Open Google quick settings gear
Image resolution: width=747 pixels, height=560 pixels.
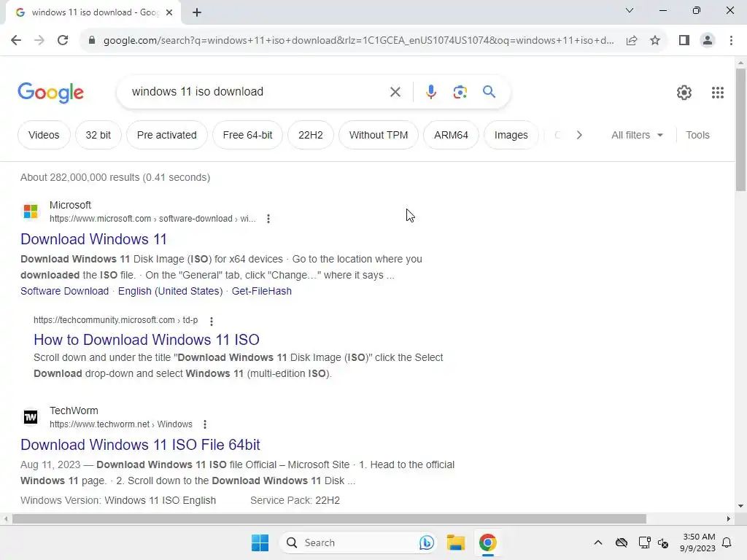coord(684,93)
